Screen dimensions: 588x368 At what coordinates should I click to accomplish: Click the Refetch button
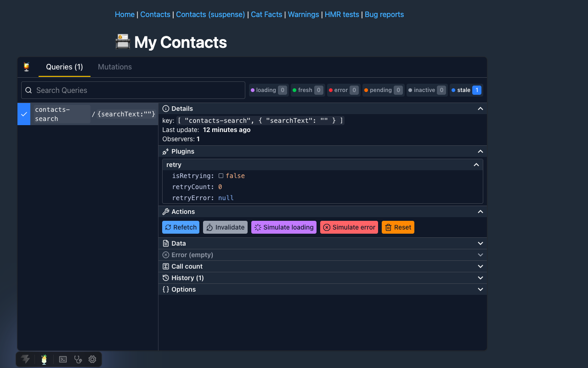(181, 227)
